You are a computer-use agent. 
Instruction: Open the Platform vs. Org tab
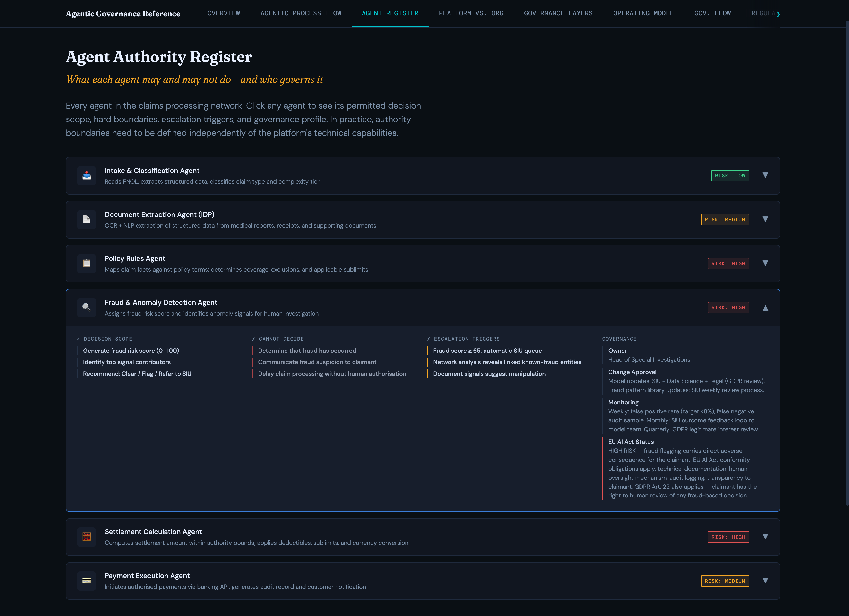(x=471, y=13)
